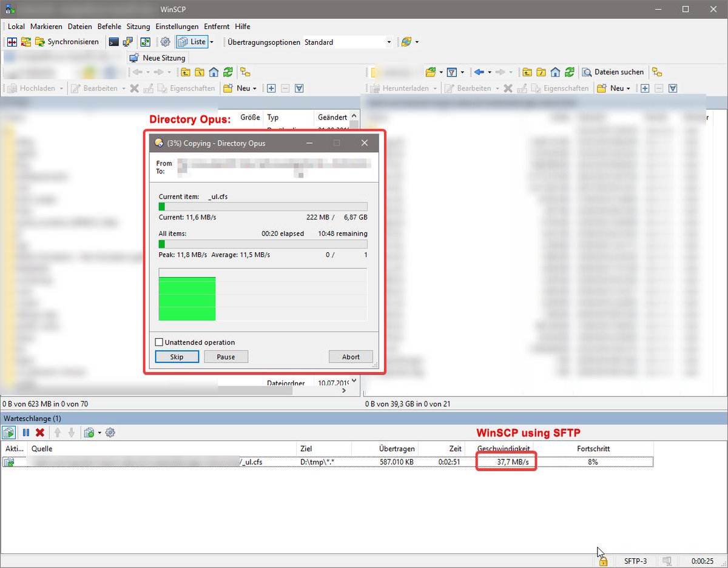This screenshot has width=728, height=568.
Task: Click the lock encryption icon in status bar
Action: pyautogui.click(x=603, y=561)
